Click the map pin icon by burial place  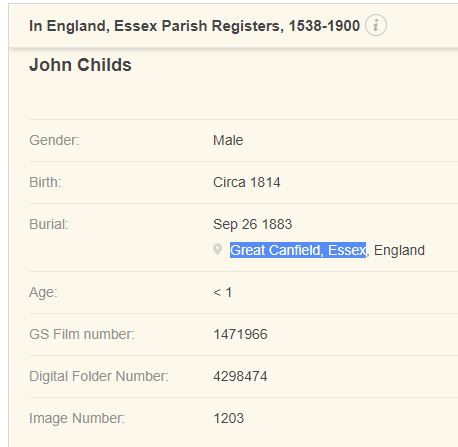pos(217,249)
